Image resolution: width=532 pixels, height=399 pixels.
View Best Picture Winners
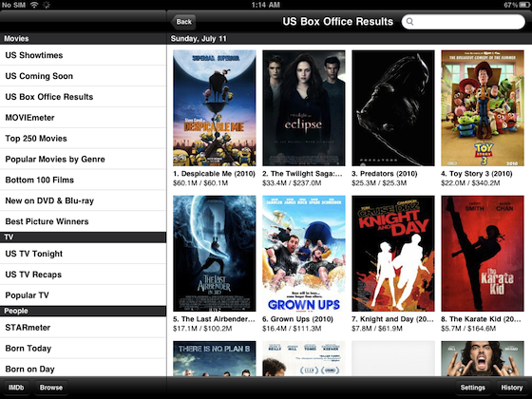(84, 221)
